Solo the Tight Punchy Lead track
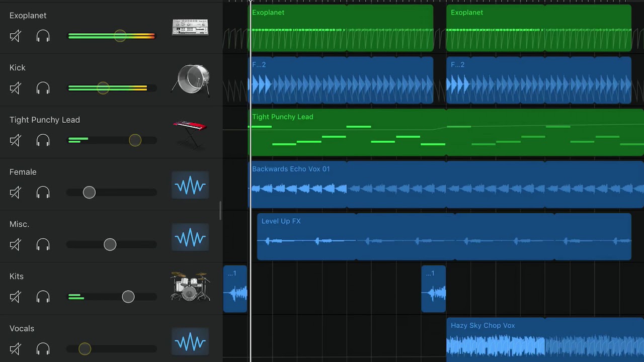 (43, 140)
